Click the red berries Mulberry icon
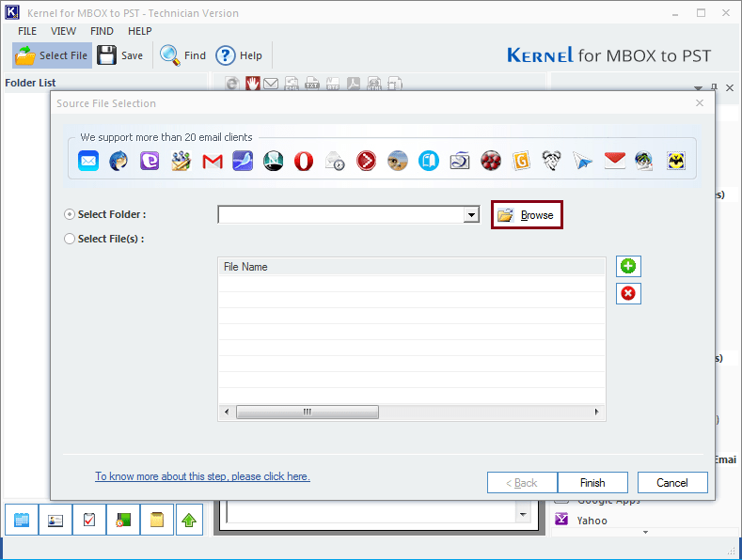Image resolution: width=742 pixels, height=560 pixels. (491, 162)
